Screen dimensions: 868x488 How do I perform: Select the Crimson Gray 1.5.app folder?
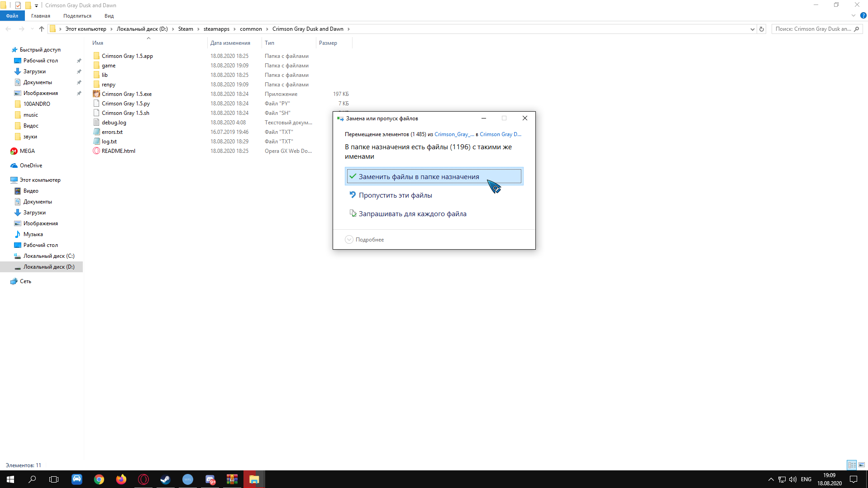[x=127, y=56]
